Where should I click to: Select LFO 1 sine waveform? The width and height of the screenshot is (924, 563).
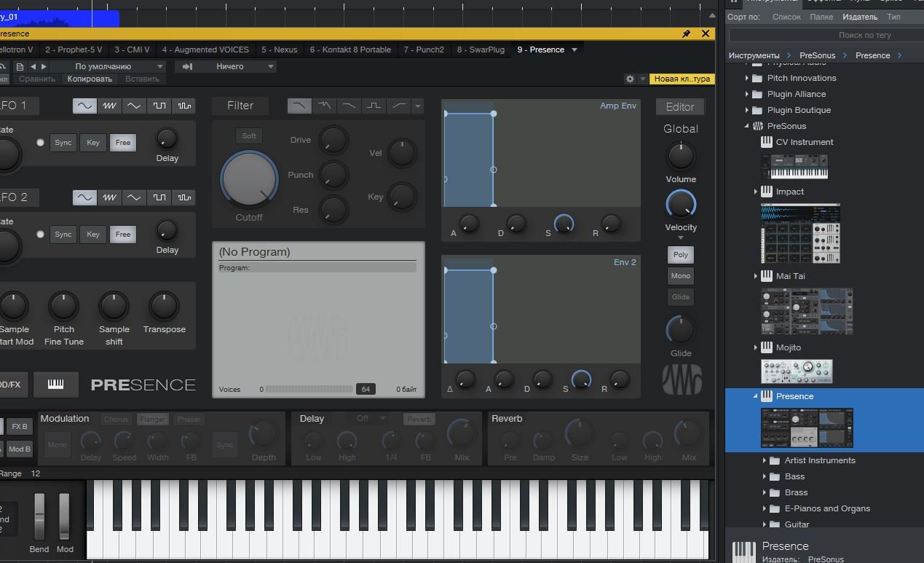(84, 106)
